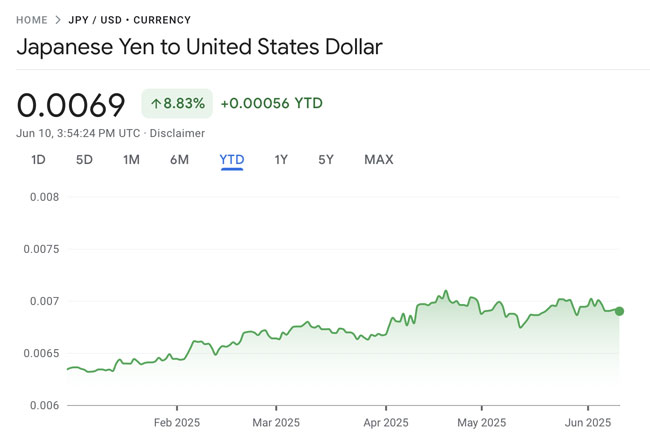Click the green endpoint dot on chart
650x442 pixels.
click(619, 311)
